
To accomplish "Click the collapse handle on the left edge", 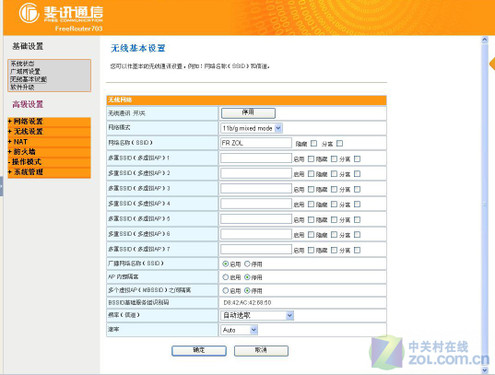I will 1,186.
